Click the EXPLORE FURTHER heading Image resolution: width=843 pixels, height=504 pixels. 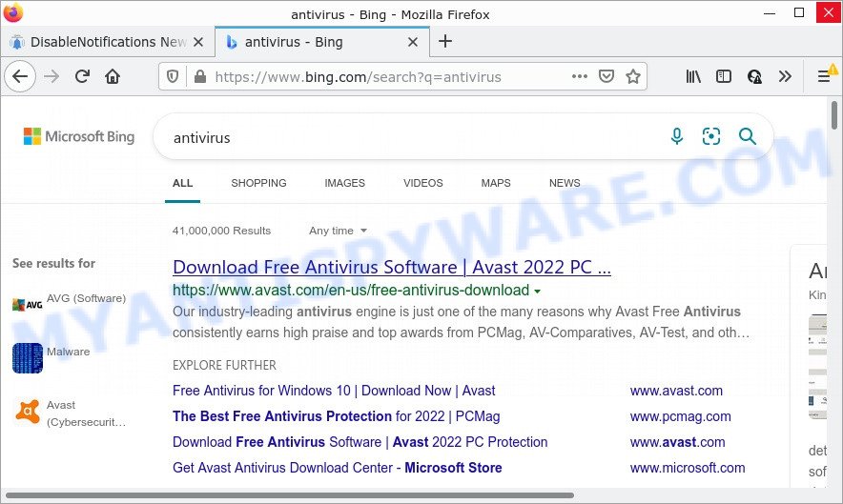224,365
